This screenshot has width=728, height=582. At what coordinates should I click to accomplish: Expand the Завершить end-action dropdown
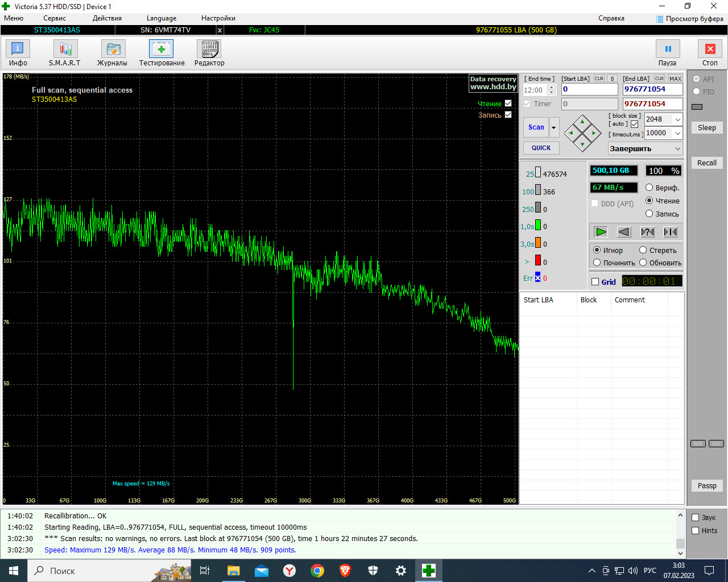pos(677,148)
